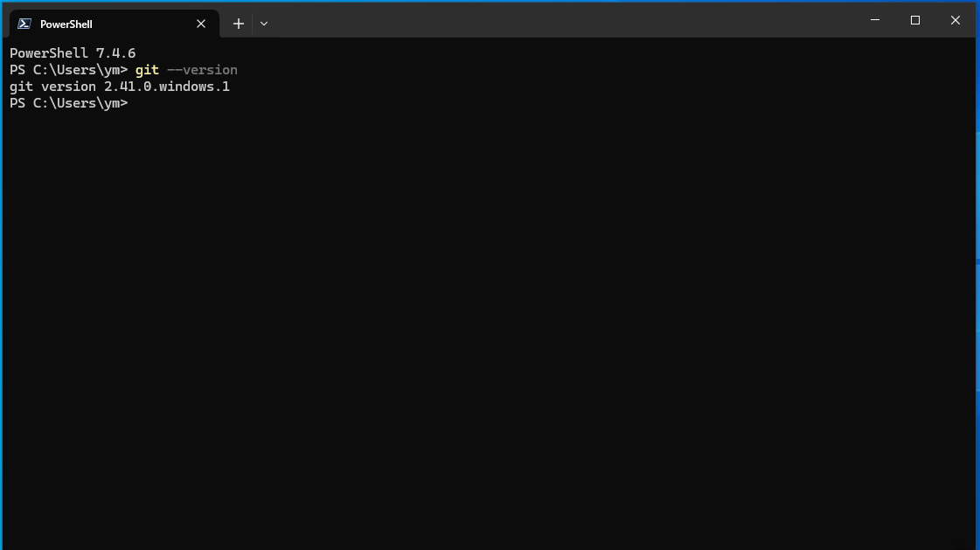
Task: Click the 'git' command word in yellow
Action: (147, 70)
